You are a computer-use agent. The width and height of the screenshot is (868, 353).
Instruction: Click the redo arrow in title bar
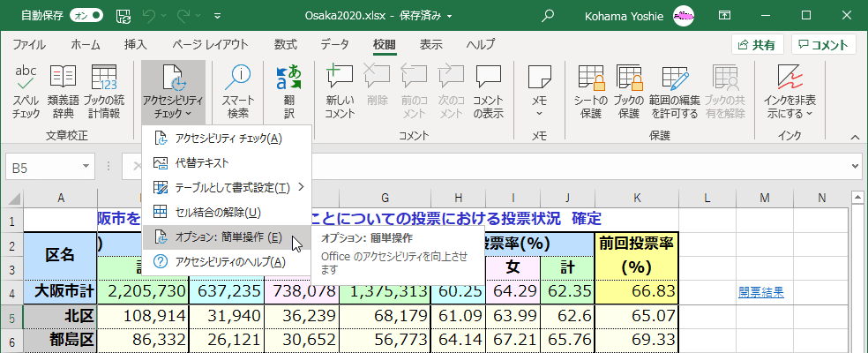183,16
